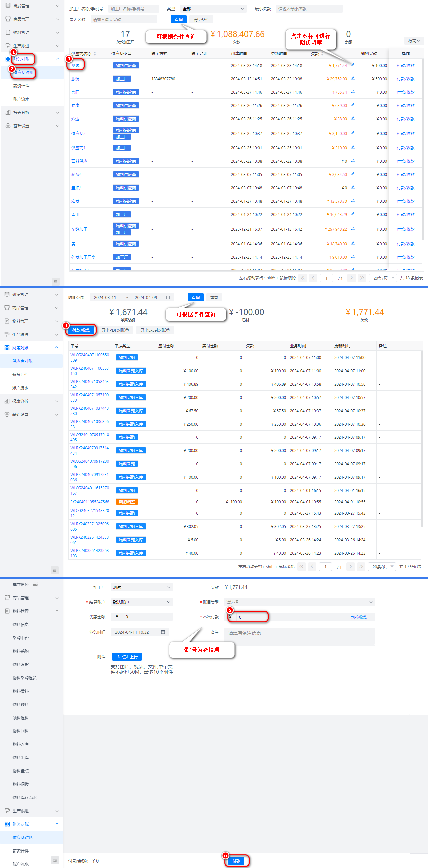The width and height of the screenshot is (428, 868).
Task: Click the 导出PDF对账单 button
Action: [115, 330]
